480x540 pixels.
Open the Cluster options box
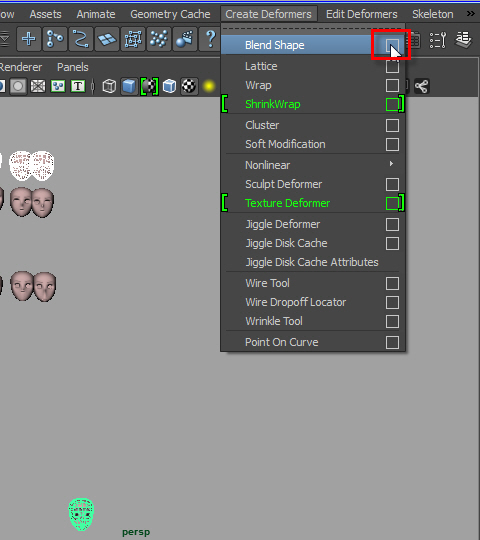click(x=392, y=125)
